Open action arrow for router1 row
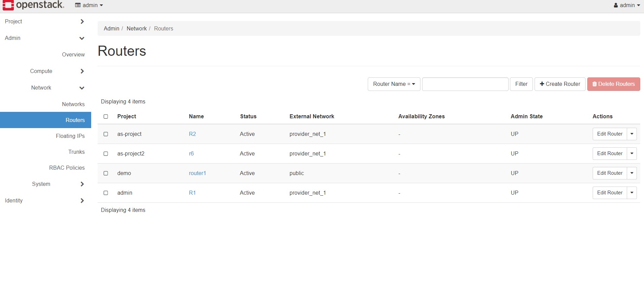This screenshot has height=293, width=644. coord(632,173)
